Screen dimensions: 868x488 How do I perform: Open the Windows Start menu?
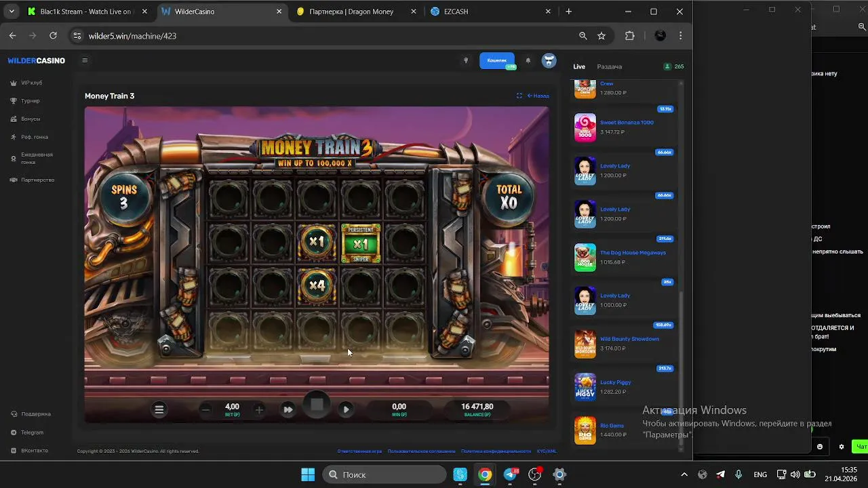tap(308, 474)
